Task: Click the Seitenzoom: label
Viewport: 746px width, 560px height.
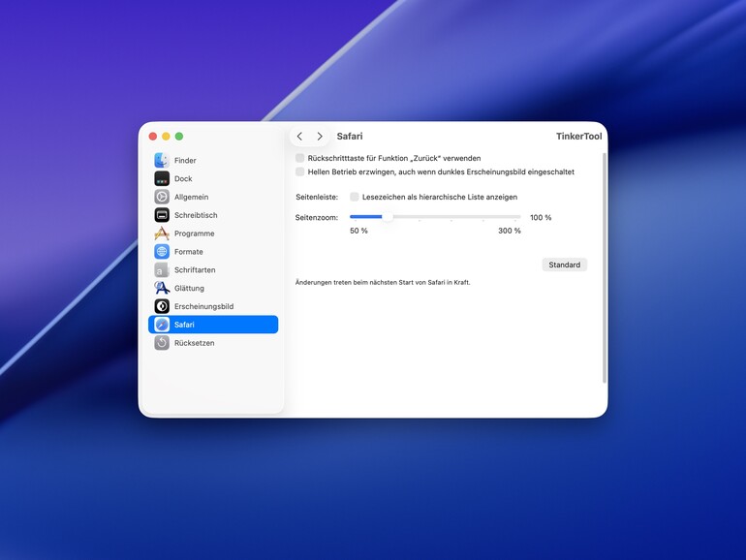Action: click(x=317, y=217)
